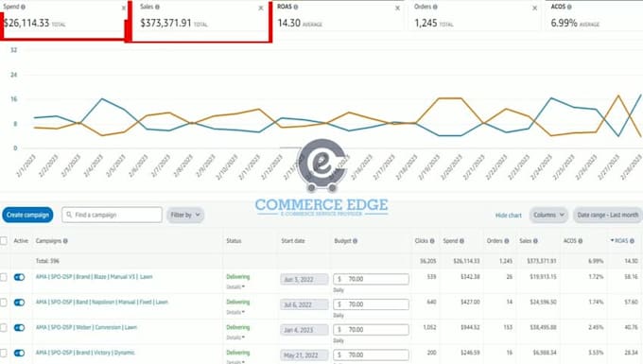Click the Clicks column header label
The image size is (643, 364).
(x=422, y=241)
